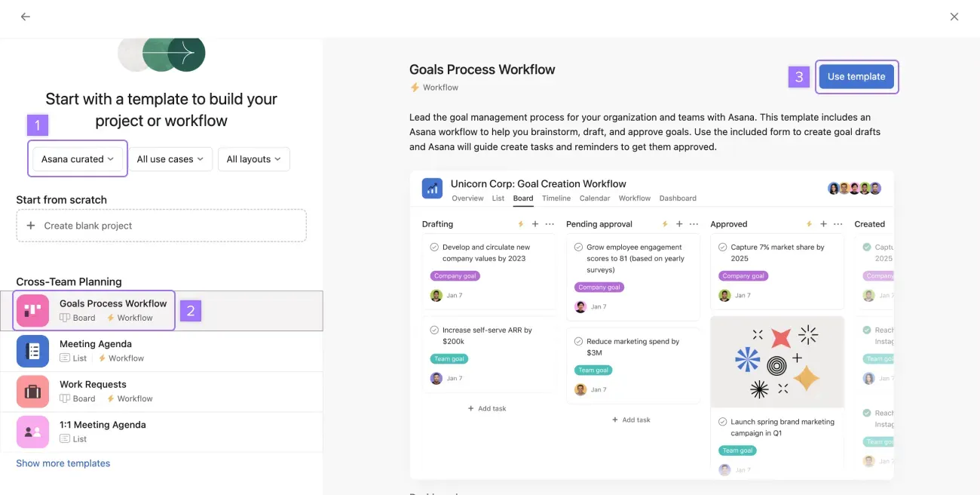Open the Overview tab in preview
The image size is (980, 495).
tap(467, 198)
